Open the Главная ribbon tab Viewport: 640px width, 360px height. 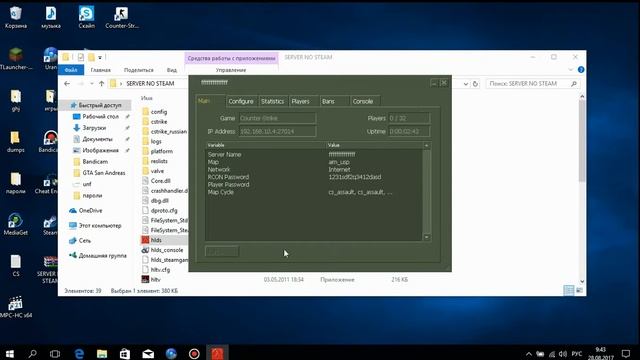(100, 70)
